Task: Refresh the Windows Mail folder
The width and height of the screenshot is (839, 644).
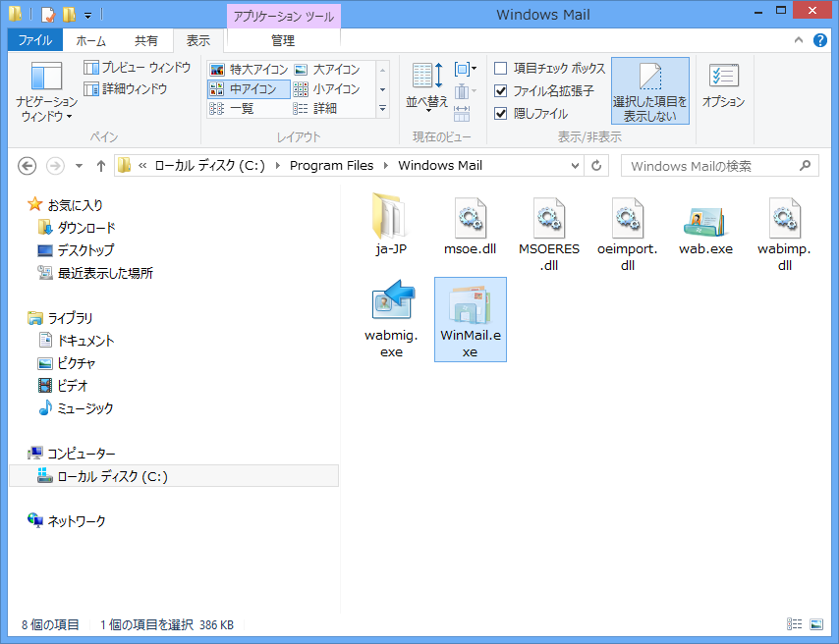Action: click(x=596, y=166)
